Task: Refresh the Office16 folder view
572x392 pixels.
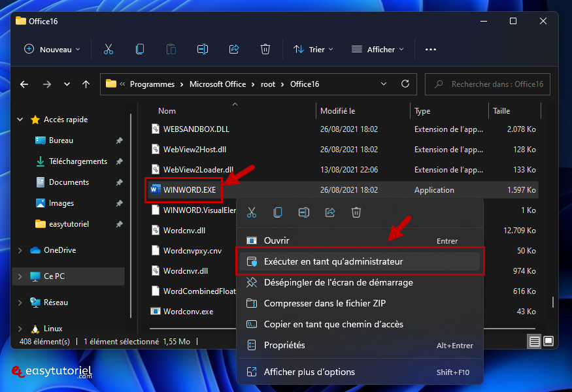Action: pyautogui.click(x=405, y=84)
